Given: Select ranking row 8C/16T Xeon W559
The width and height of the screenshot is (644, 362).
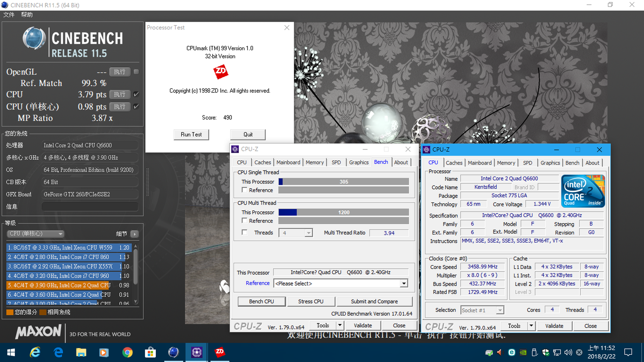Looking at the screenshot, I should pyautogui.click(x=68, y=248).
